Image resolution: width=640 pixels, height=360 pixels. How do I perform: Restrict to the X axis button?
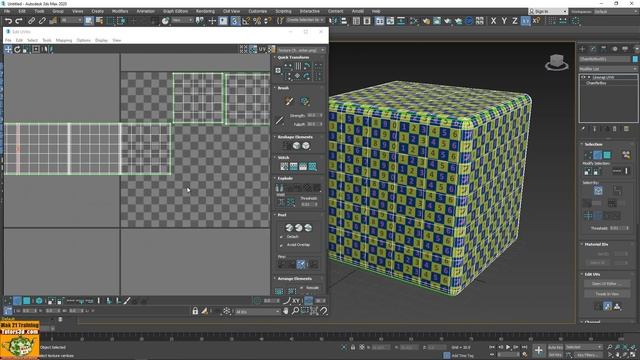point(493,21)
